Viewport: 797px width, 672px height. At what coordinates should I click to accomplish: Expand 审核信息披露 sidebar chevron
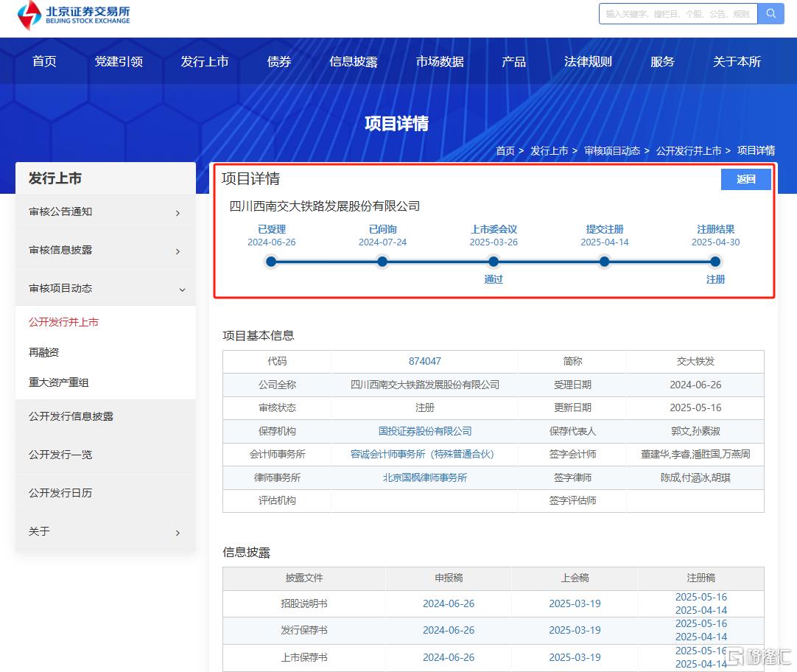(178, 251)
